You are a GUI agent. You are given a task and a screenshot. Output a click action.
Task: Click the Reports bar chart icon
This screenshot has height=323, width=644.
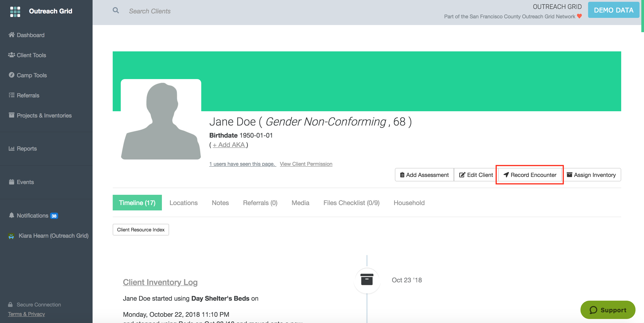pyautogui.click(x=11, y=148)
